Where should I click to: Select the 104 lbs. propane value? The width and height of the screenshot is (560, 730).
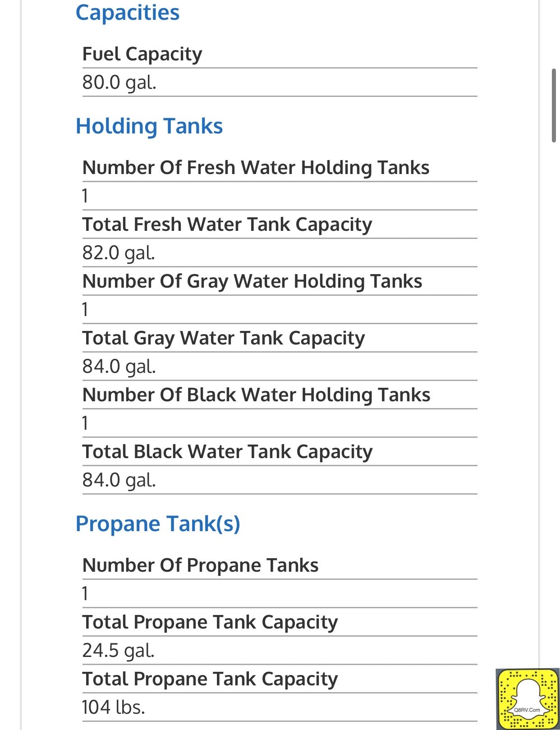[113, 707]
